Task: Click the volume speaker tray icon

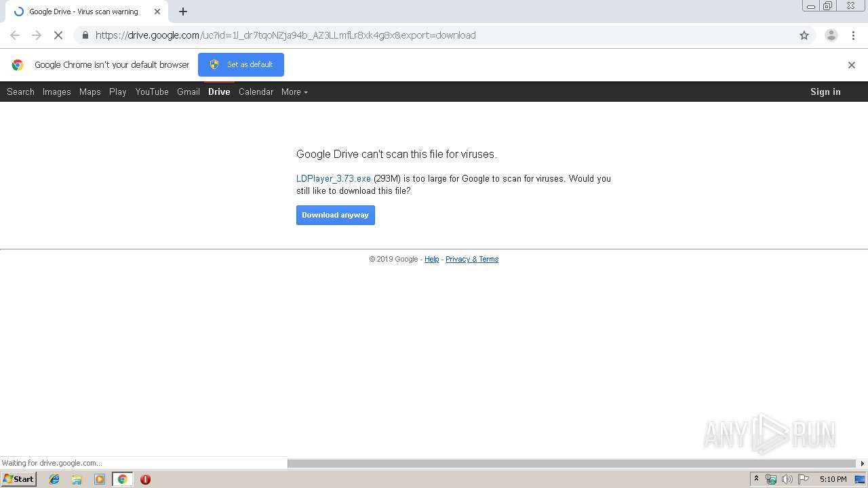Action: (x=787, y=479)
